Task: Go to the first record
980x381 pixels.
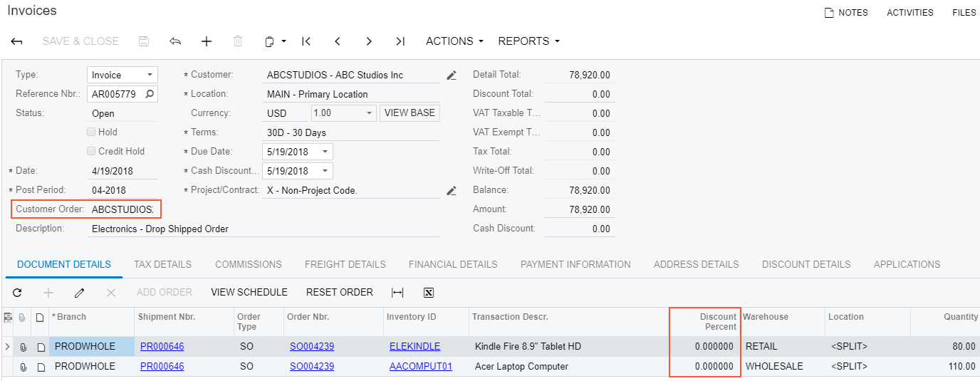Action: [306, 41]
